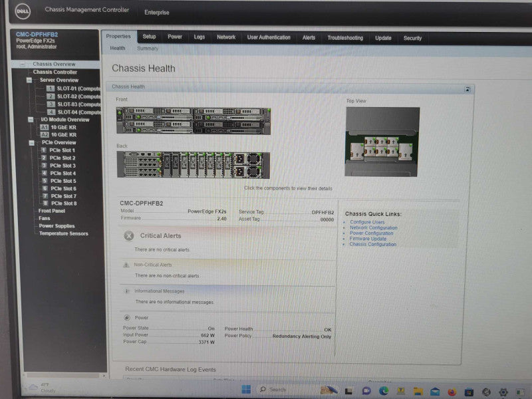532x399 pixels.
Task: Open the Mail app in taskbar
Action: (x=435, y=392)
